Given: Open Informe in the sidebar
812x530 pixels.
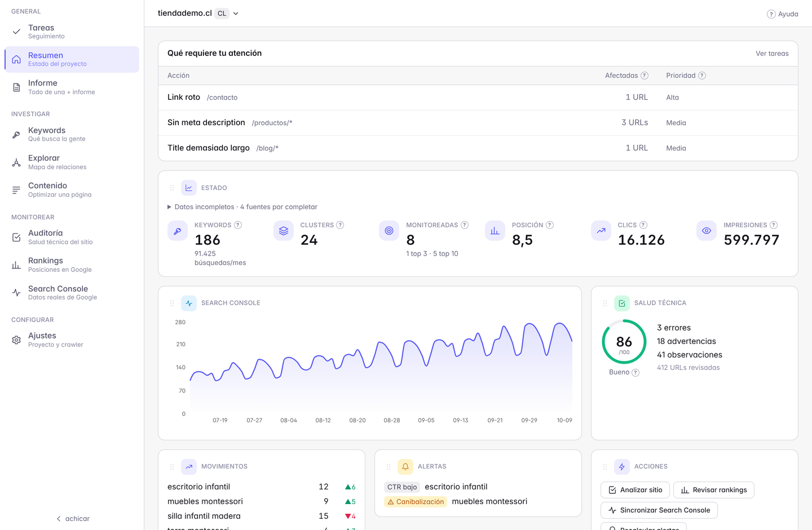Looking at the screenshot, I should pos(72,87).
